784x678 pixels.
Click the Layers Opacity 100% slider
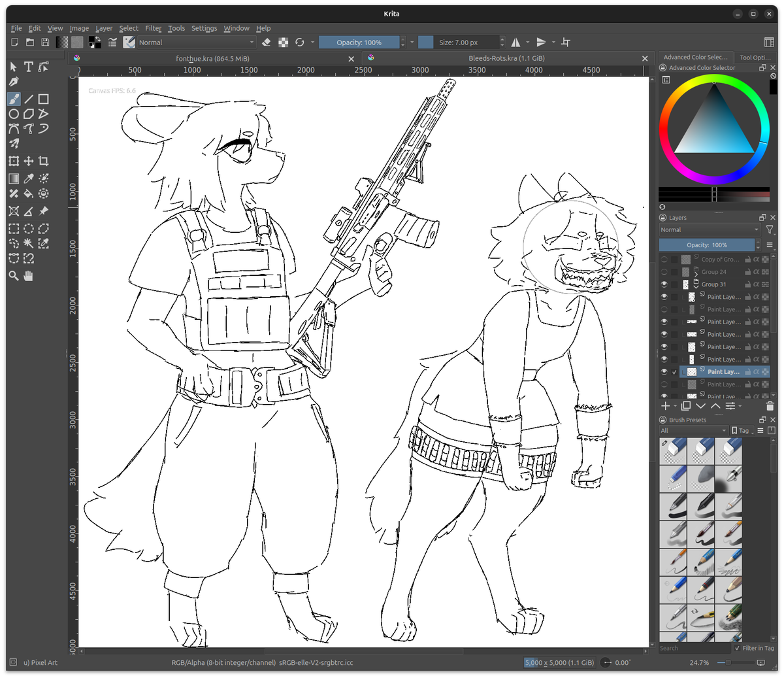coord(706,245)
